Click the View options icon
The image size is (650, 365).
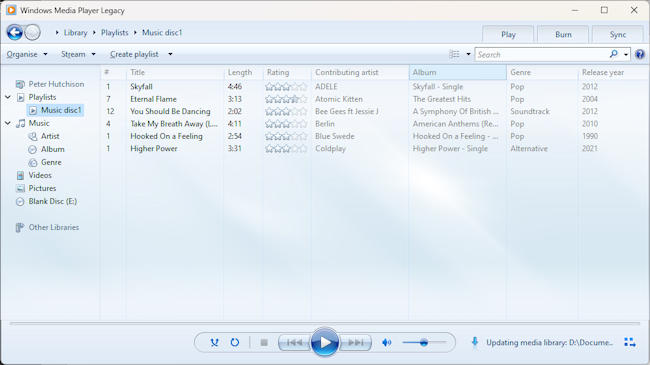[455, 54]
